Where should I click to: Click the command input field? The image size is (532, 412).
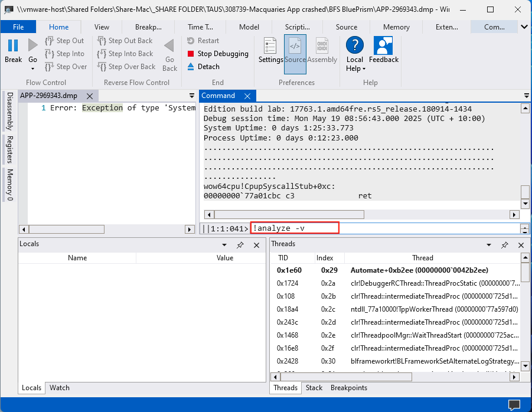click(384, 228)
